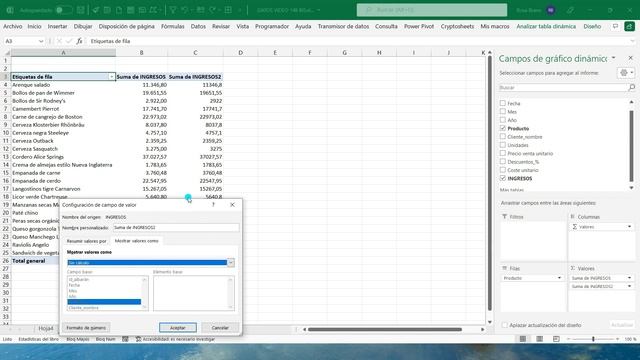640x360 pixels.
Task: Open the Etiquetas de fila filter dropdown
Action: click(111, 77)
